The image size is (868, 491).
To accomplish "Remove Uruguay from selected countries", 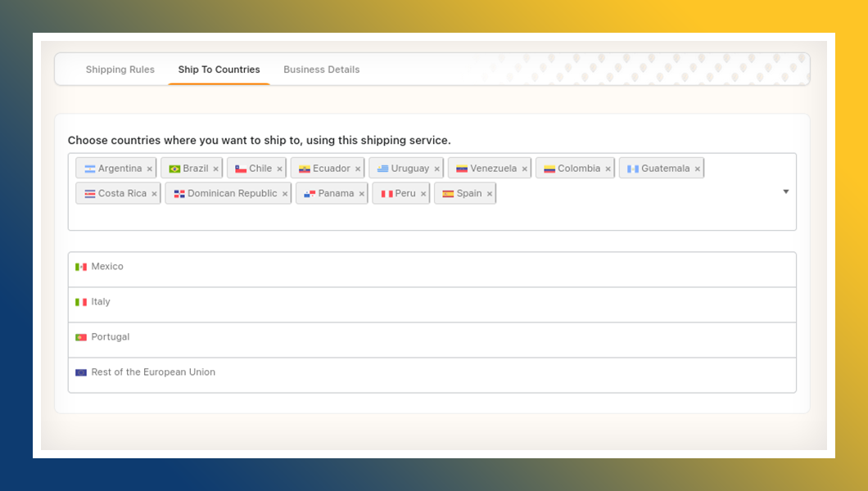I will click(436, 169).
